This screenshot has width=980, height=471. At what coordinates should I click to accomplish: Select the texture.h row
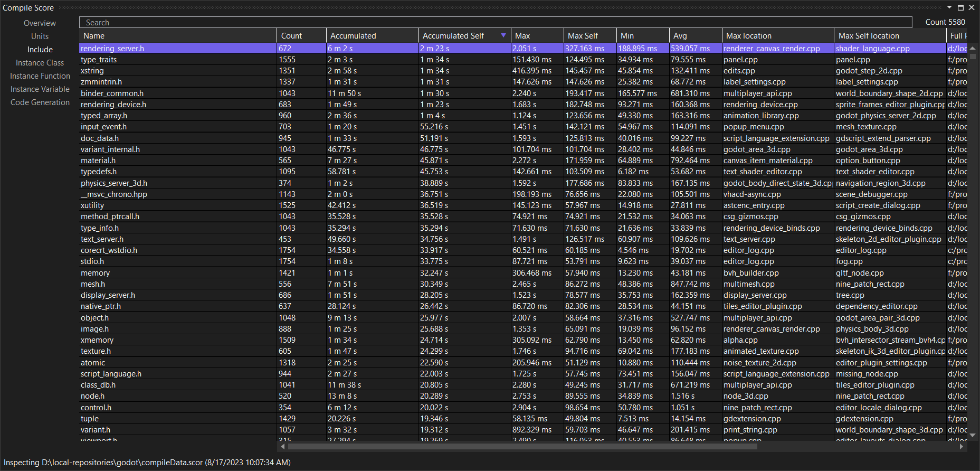coord(524,351)
